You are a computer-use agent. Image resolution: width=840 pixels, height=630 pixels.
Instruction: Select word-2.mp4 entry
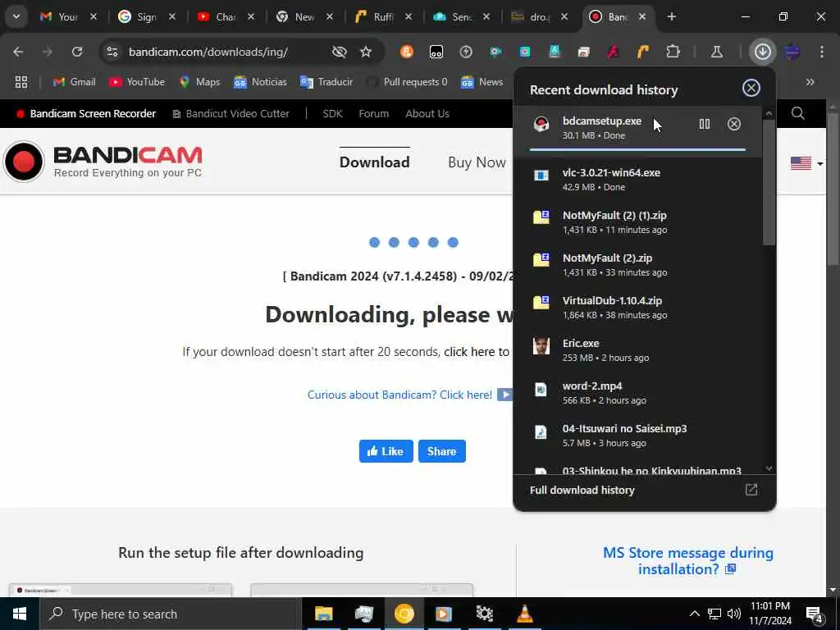point(637,393)
